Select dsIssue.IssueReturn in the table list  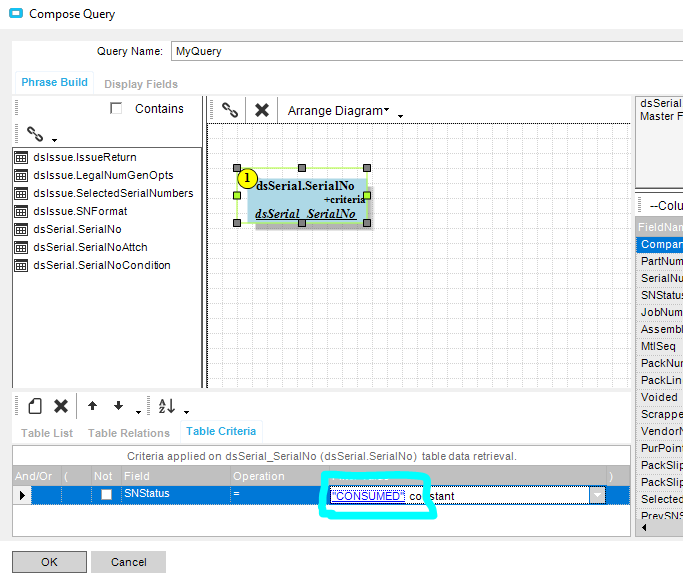point(85,157)
